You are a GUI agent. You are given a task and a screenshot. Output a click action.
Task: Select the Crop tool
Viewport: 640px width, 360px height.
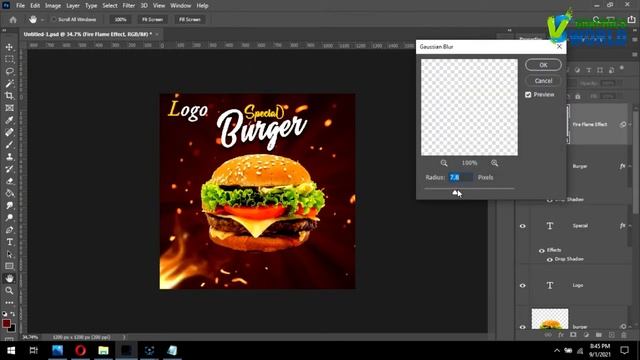[x=9, y=96]
